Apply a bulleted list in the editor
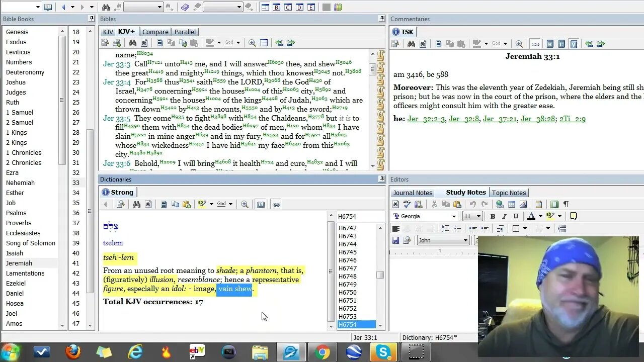This screenshot has height=362, width=644. [457, 229]
